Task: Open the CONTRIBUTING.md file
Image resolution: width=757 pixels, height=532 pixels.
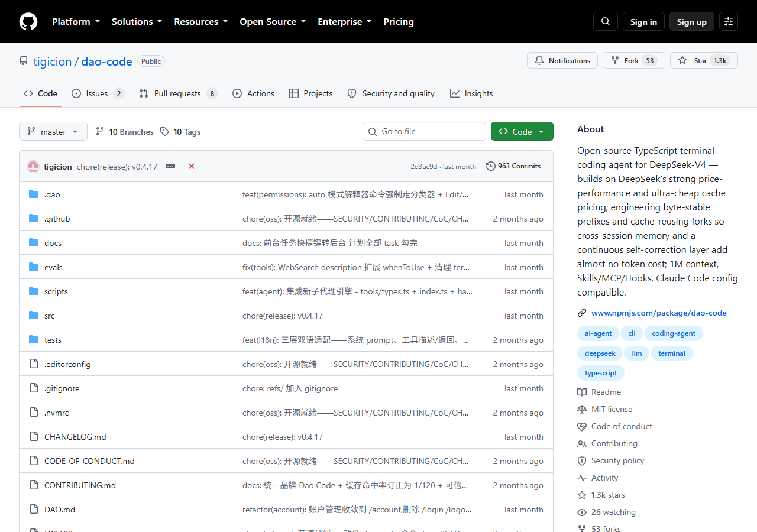Action: click(80, 485)
